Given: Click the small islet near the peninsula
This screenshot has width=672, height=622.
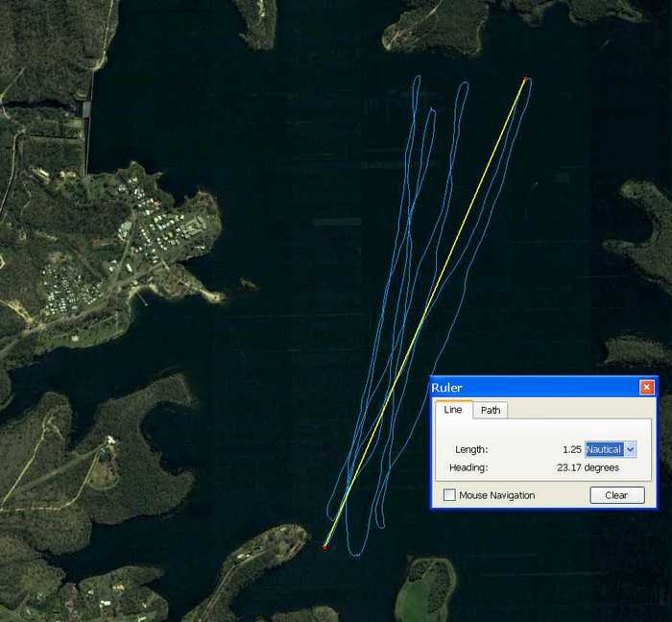Looking at the screenshot, I should click(248, 283).
